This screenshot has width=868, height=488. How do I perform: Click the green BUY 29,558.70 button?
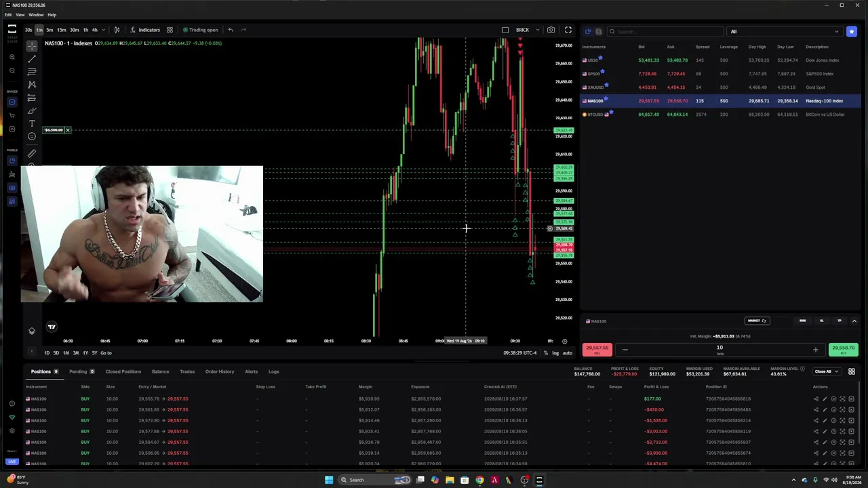pos(844,349)
